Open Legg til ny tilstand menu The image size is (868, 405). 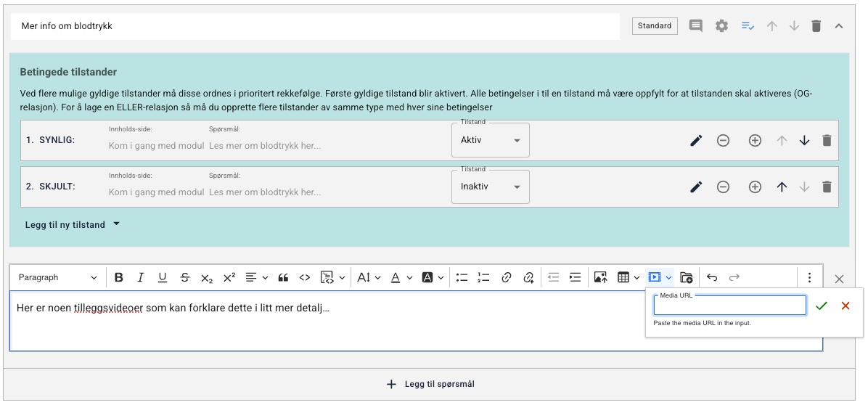(73, 224)
